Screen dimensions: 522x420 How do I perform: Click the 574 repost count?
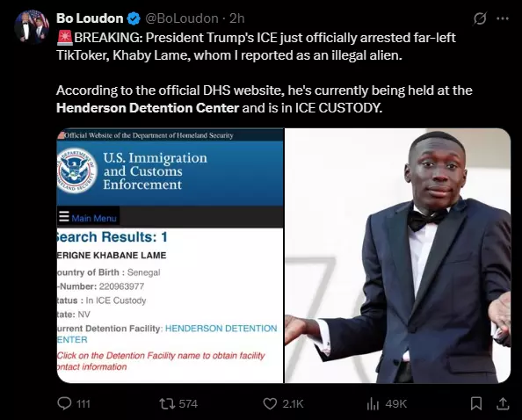tap(188, 404)
